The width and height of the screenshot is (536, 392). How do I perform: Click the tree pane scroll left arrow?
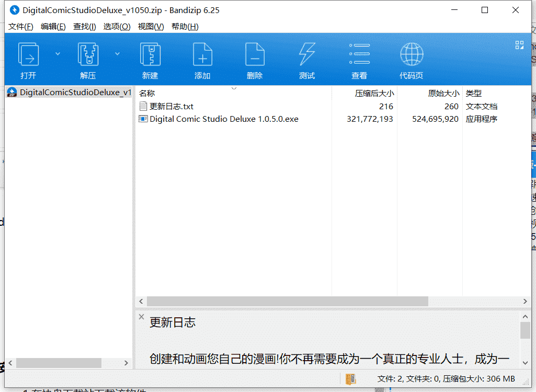click(10, 363)
